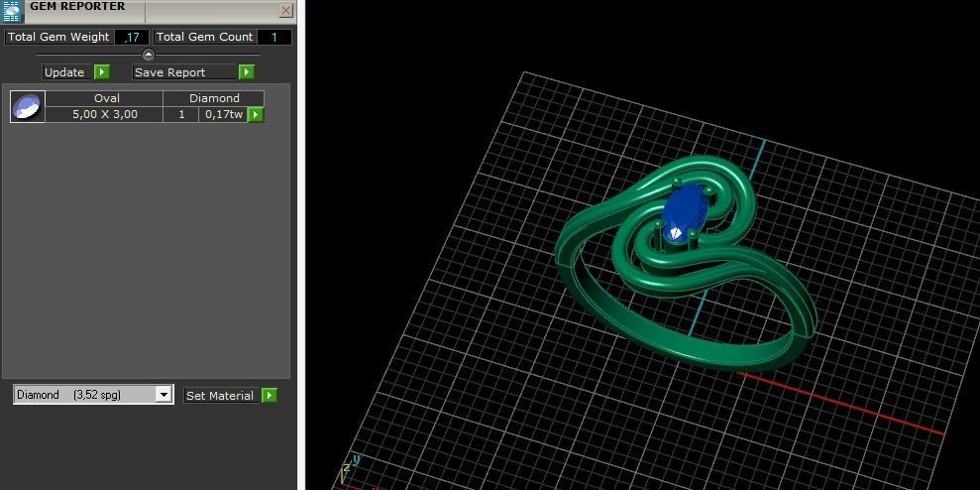Collapse the panel with the round arrow handle

148,55
